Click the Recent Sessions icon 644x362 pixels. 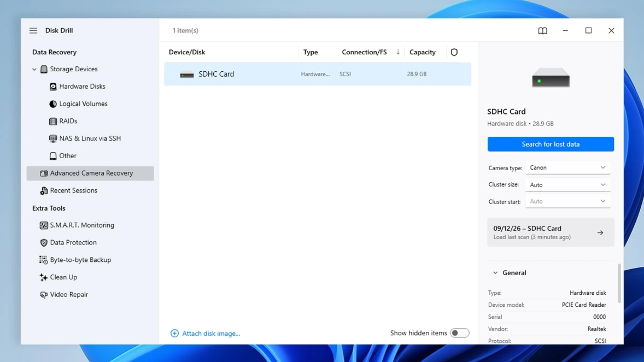(x=44, y=191)
